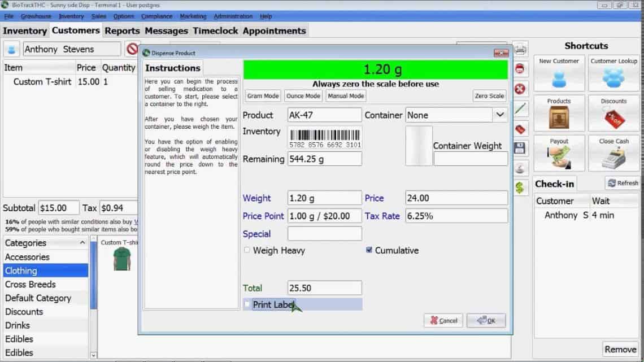Open the Discounts shortcut

pos(613,113)
